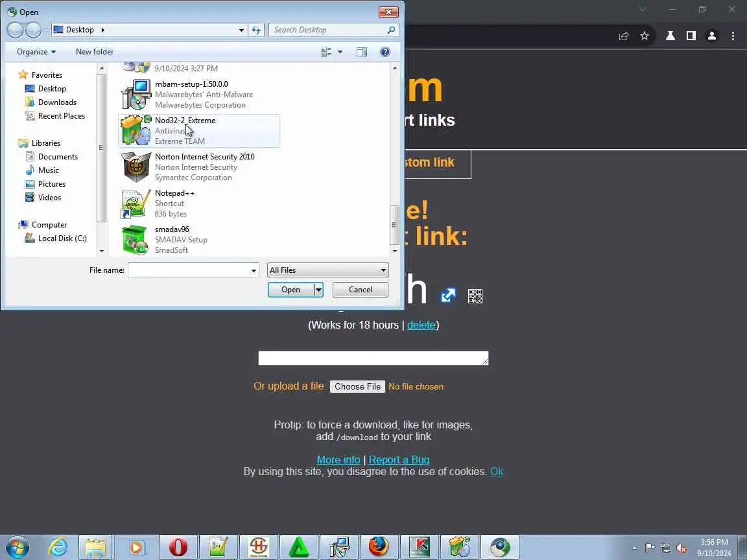This screenshot has width=747, height=560.
Task: Open Opera from the taskbar
Action: click(178, 547)
